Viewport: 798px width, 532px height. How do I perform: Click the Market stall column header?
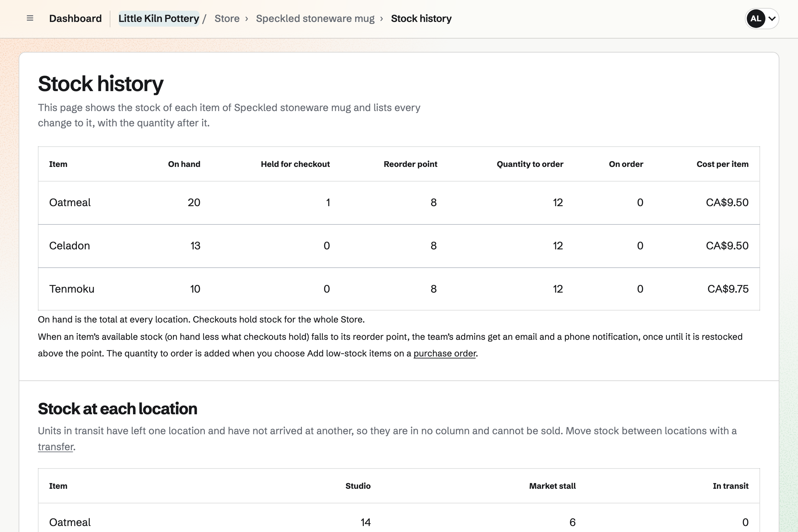[552, 486]
